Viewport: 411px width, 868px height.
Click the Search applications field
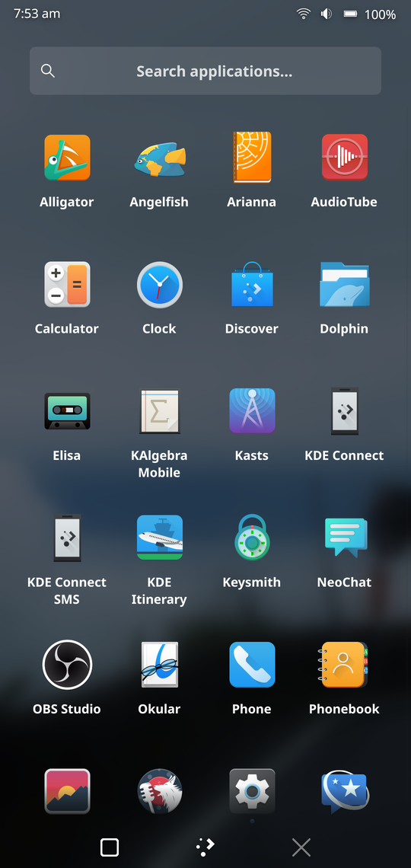pos(205,71)
